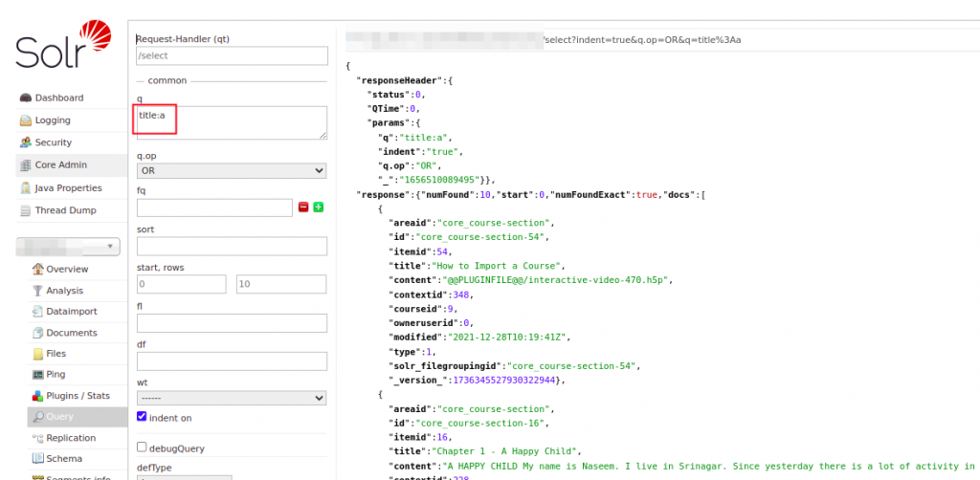Image resolution: width=980 pixels, height=480 pixels.
Task: Click the Query magnifier icon
Action: point(37,417)
